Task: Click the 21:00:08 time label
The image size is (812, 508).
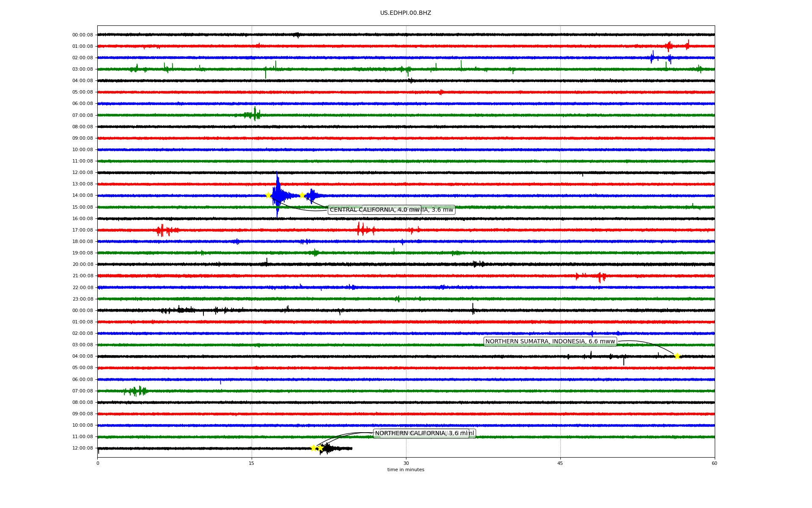Action: [82, 276]
